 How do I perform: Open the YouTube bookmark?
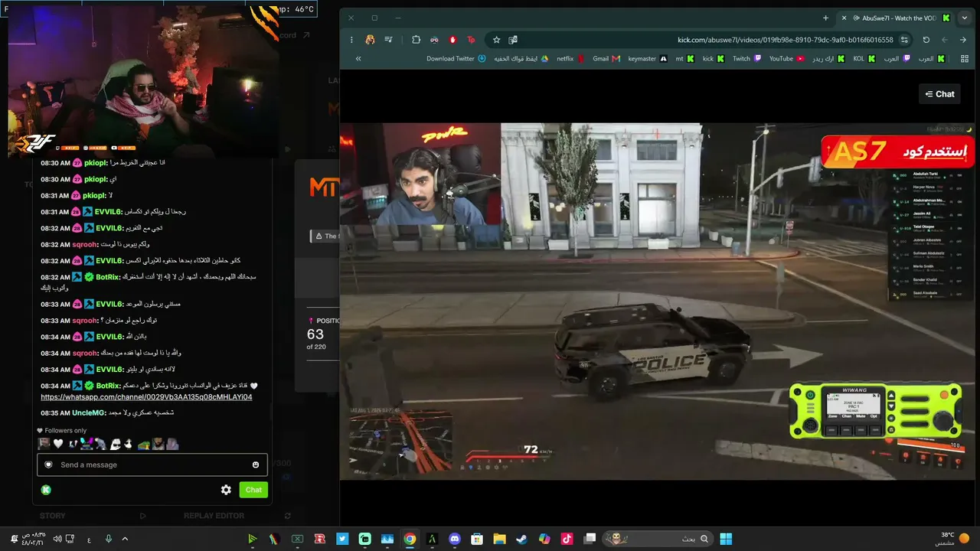pyautogui.click(x=786, y=59)
